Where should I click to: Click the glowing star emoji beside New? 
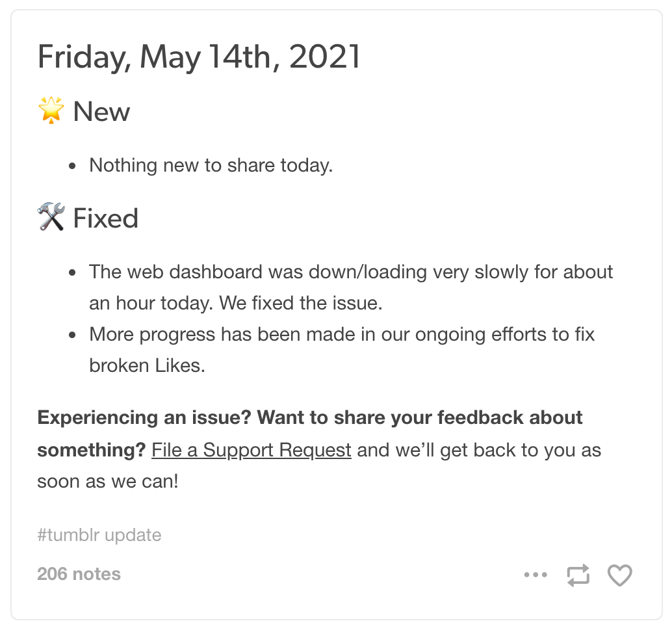coord(51,111)
